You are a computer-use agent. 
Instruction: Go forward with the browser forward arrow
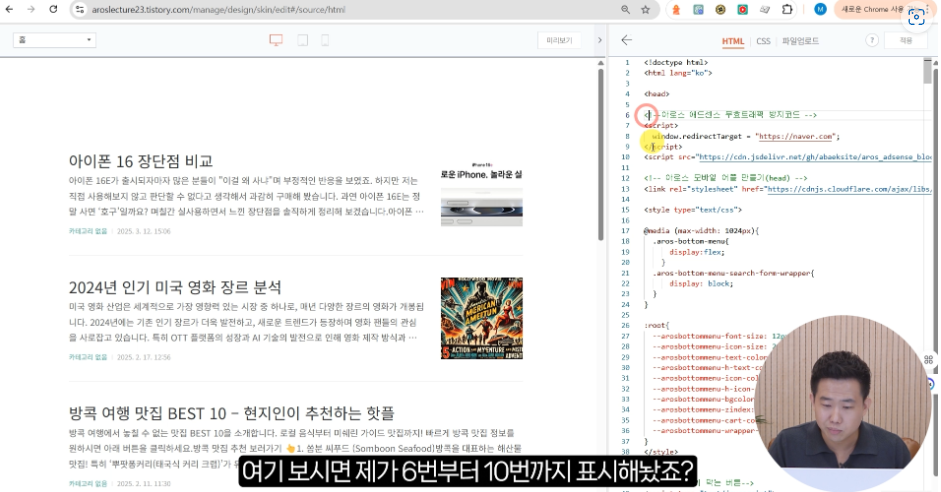pyautogui.click(x=31, y=10)
